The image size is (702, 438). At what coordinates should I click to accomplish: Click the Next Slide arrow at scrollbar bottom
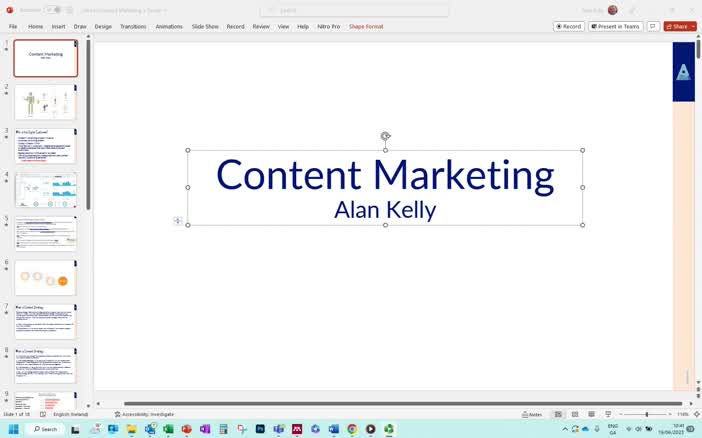click(698, 396)
